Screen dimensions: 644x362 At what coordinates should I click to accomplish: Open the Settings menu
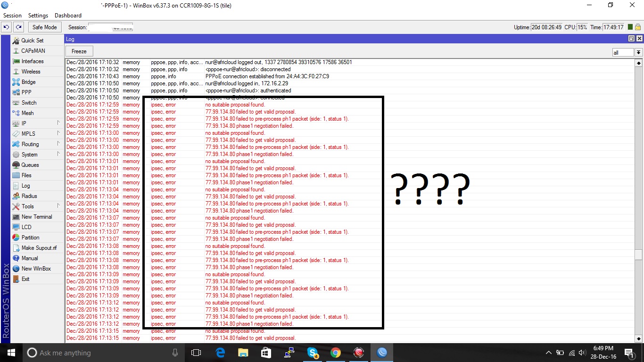coord(38,16)
